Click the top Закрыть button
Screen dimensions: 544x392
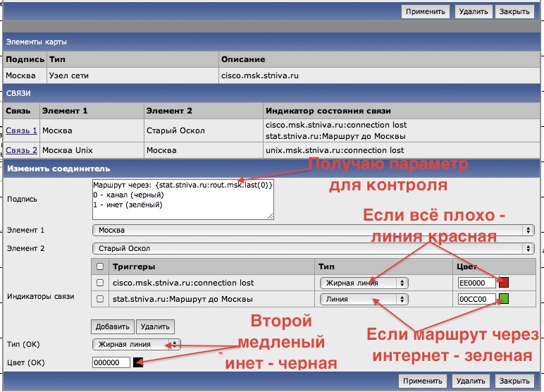pos(514,11)
